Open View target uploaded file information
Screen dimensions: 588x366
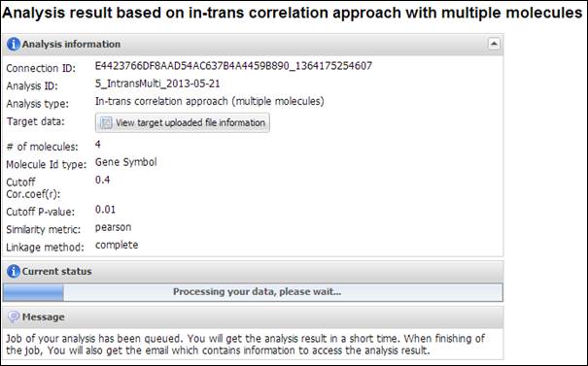tap(183, 123)
